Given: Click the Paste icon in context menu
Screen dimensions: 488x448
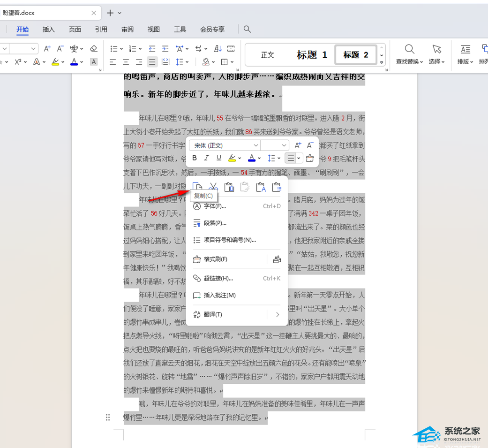Looking at the screenshot, I should 229,187.
